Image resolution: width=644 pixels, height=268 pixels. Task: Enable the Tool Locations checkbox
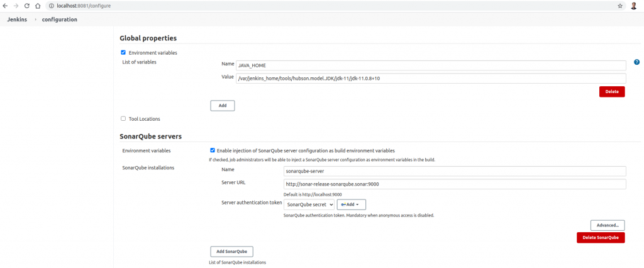(x=123, y=118)
